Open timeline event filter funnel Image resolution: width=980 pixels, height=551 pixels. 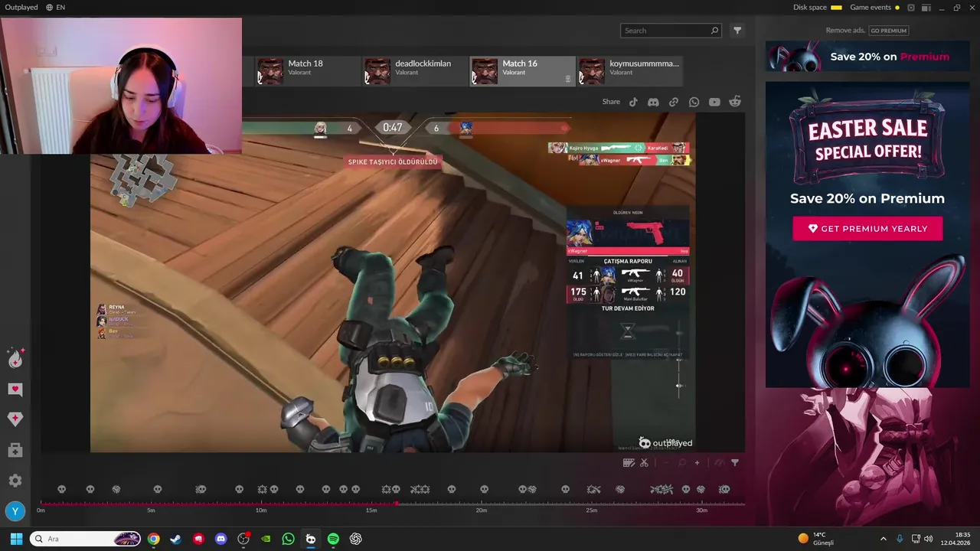(735, 462)
